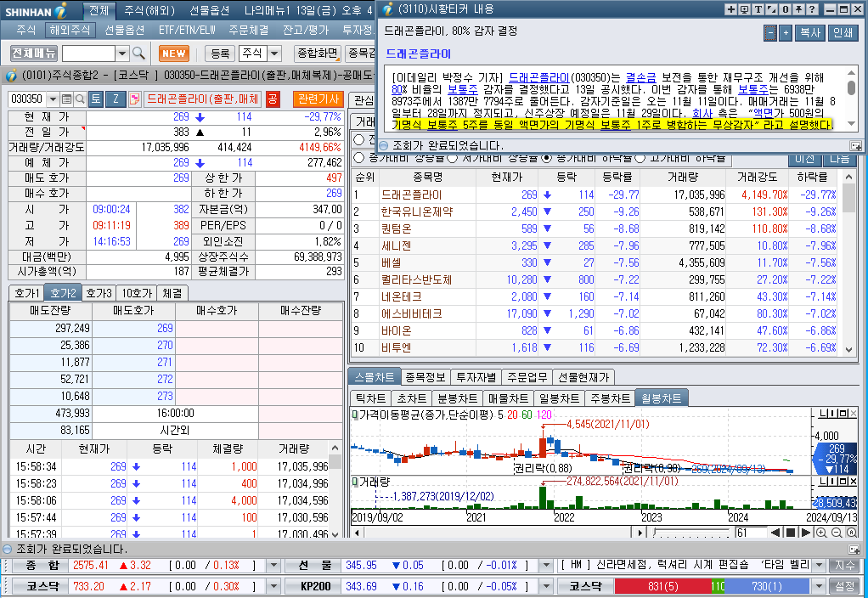Click the blue 토 button in the stock toolbar
The height and width of the screenshot is (598, 868).
(x=96, y=99)
